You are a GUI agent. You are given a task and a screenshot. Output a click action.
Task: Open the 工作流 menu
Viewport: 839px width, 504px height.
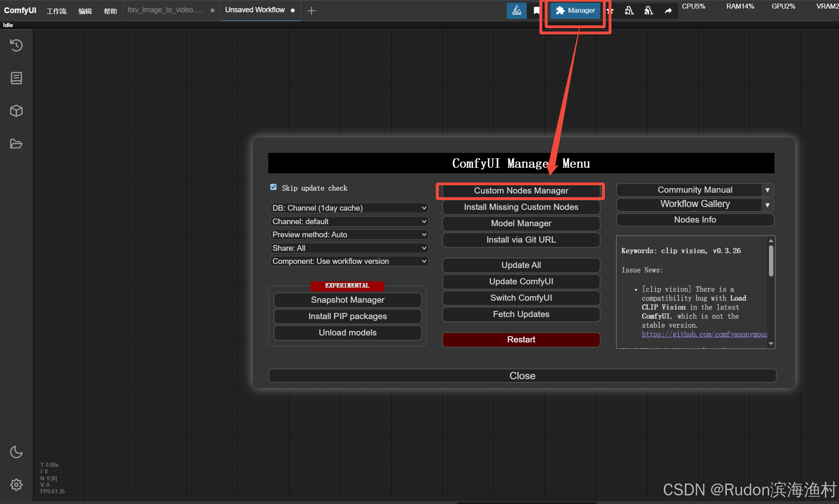(x=56, y=11)
